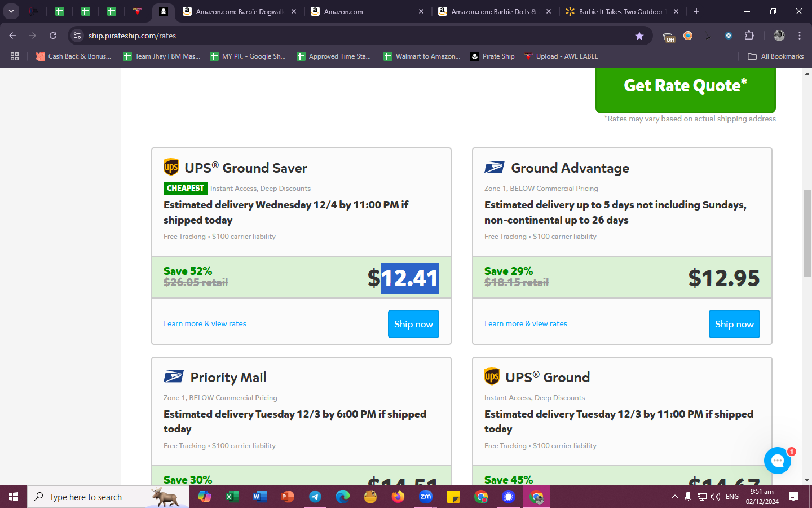Open the Windows Start menu

click(14, 497)
